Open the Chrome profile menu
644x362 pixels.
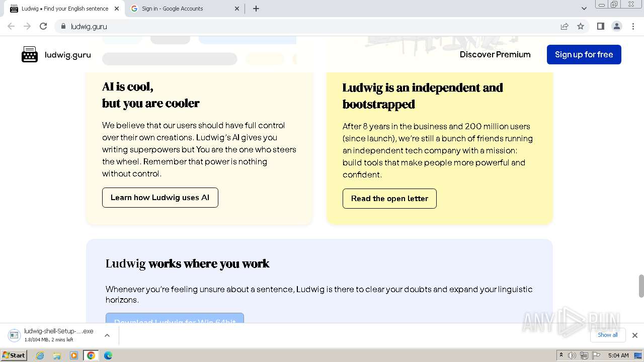coord(617,26)
